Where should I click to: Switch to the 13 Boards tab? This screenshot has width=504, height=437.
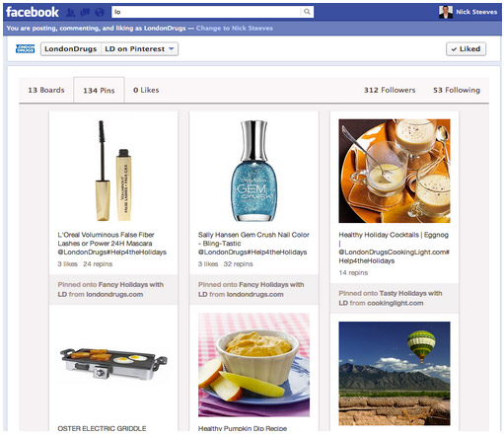coord(46,90)
